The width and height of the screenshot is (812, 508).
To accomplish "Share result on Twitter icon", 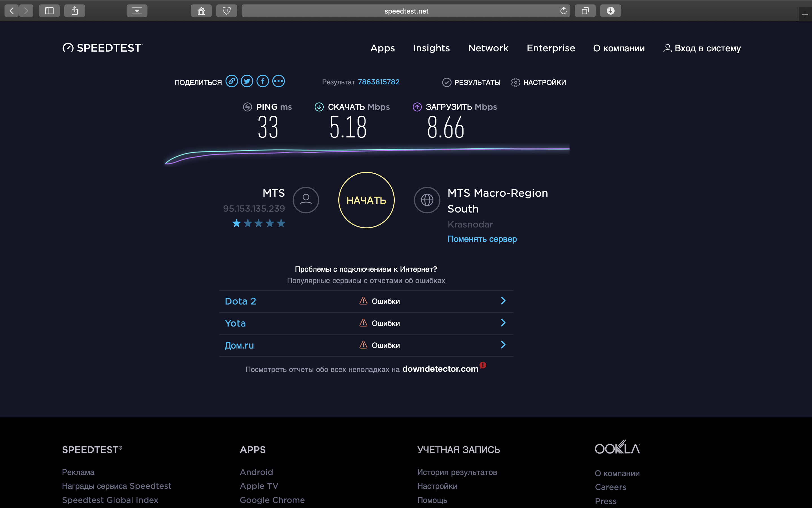I will pos(247,81).
